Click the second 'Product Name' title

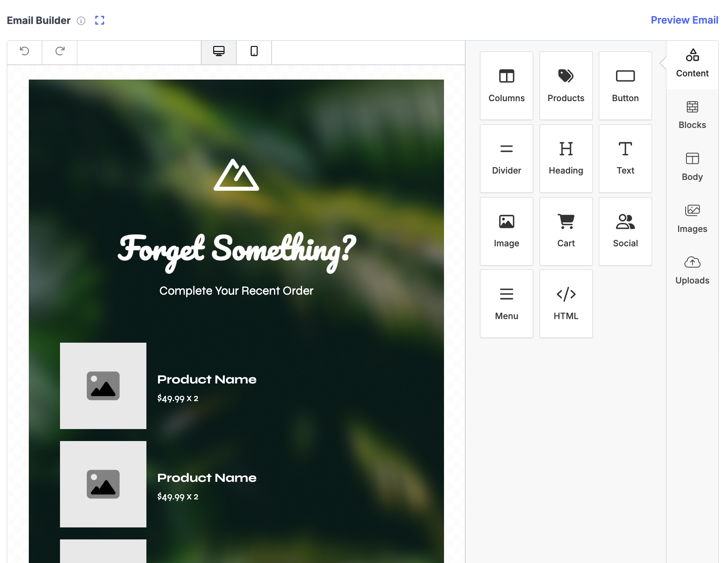coord(207,478)
